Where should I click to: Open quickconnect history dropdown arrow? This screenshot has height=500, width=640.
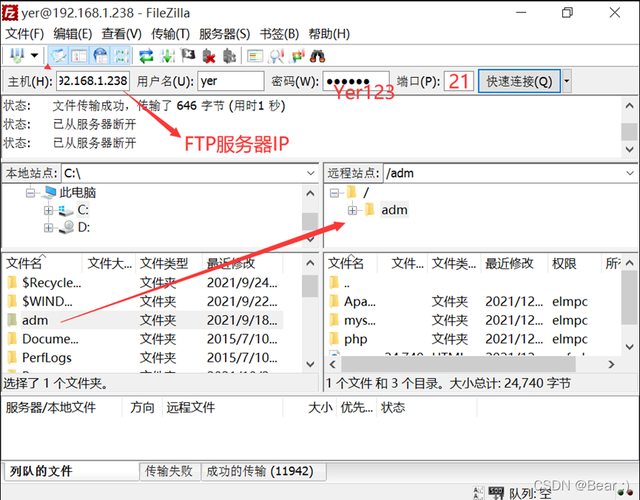tap(567, 81)
